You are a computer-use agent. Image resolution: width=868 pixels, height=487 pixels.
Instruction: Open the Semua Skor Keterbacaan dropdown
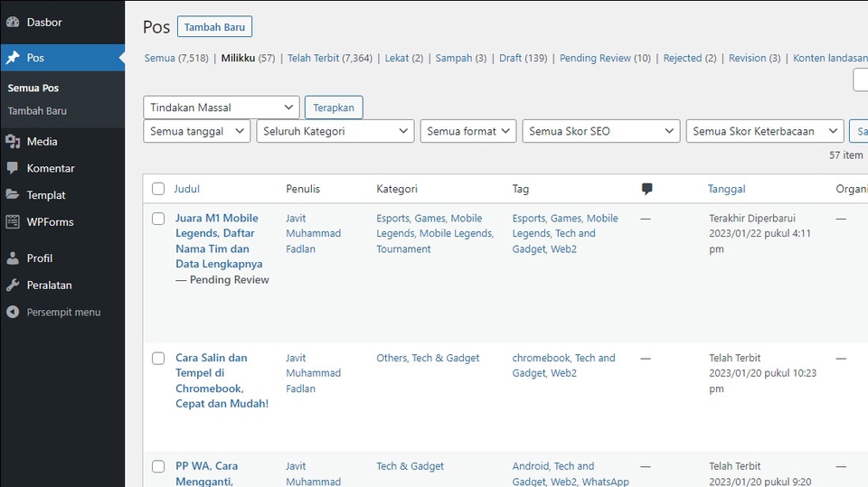pyautogui.click(x=765, y=131)
